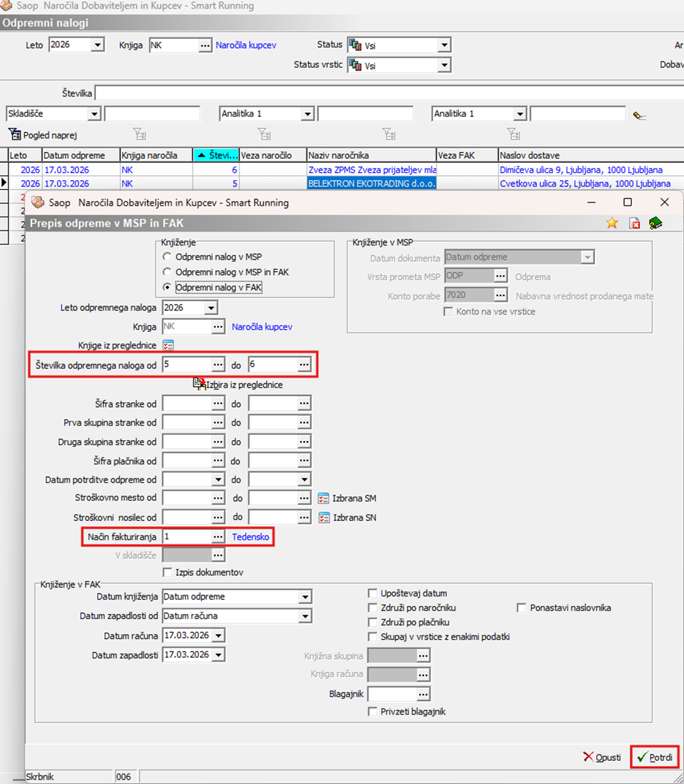Image resolution: width=684 pixels, height=784 pixels.
Task: Sort by Naziv naročnika column header
Action: (x=371, y=155)
